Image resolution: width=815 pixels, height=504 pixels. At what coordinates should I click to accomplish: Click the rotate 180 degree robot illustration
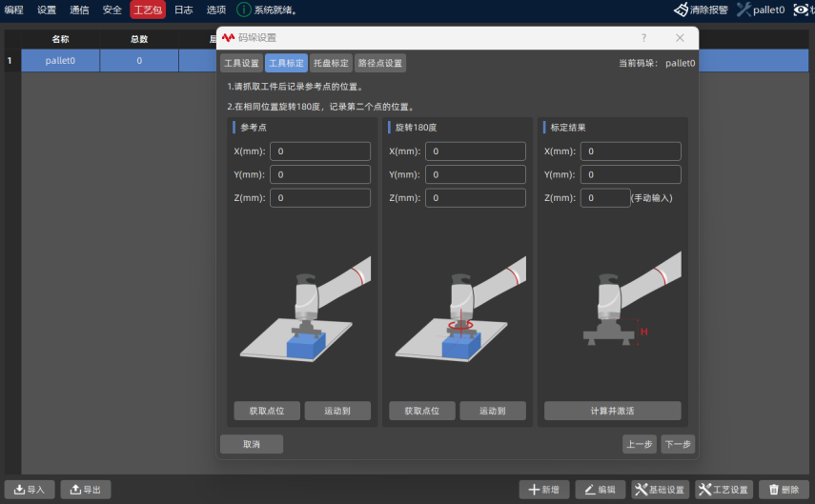(461, 309)
